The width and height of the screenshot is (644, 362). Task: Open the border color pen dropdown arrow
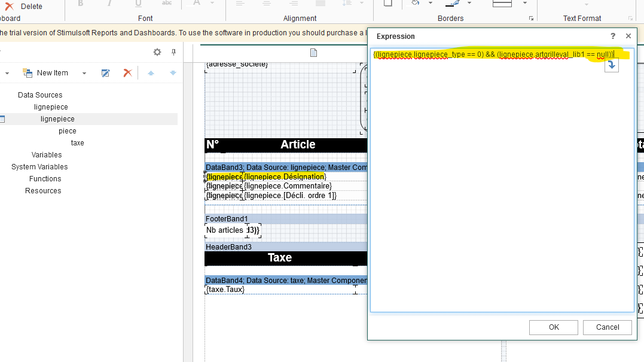coord(469,3)
